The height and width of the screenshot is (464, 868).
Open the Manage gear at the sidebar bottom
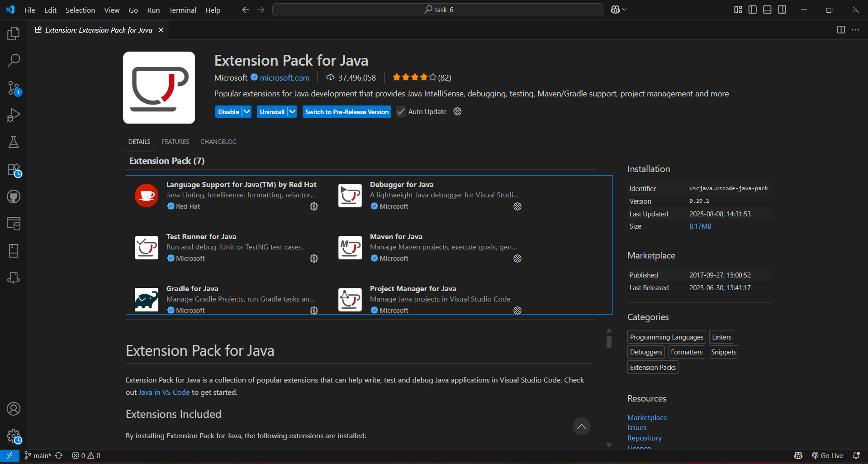point(14,436)
